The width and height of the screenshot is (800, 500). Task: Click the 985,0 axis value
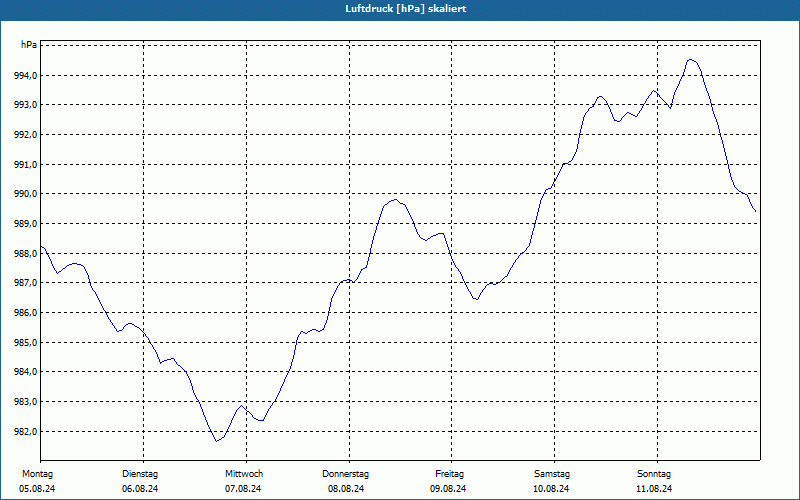tap(25, 342)
